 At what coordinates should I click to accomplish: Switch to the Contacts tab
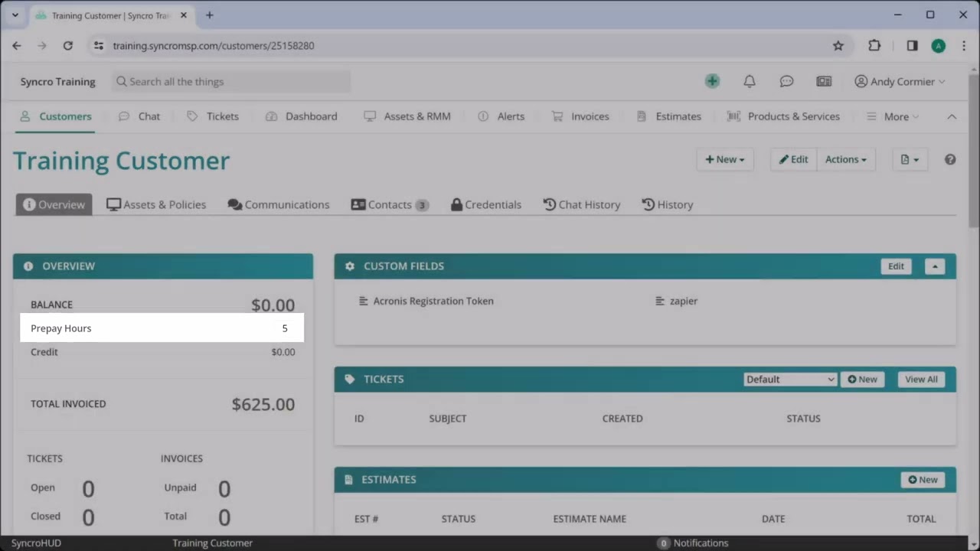tap(390, 204)
